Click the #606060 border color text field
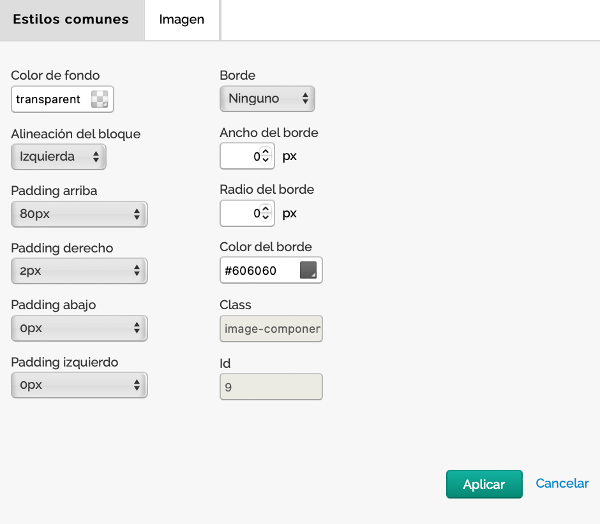Screen dimensions: 600x524 pyautogui.click(x=257, y=271)
